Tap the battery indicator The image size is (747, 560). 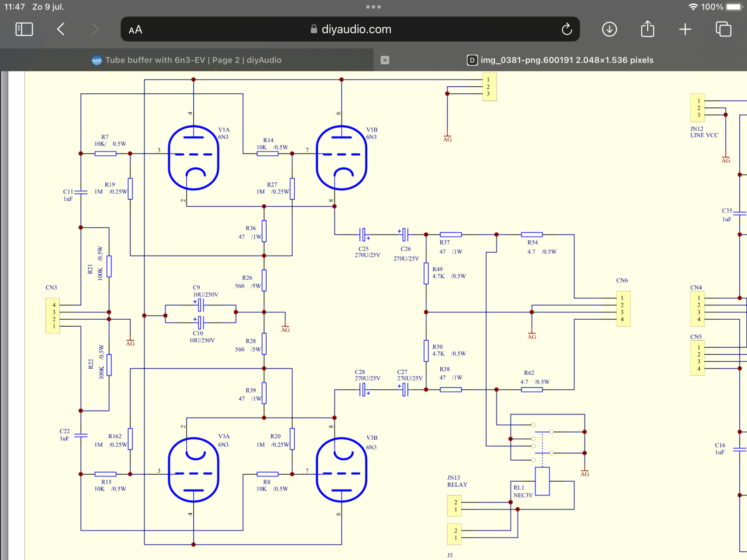tap(734, 7)
